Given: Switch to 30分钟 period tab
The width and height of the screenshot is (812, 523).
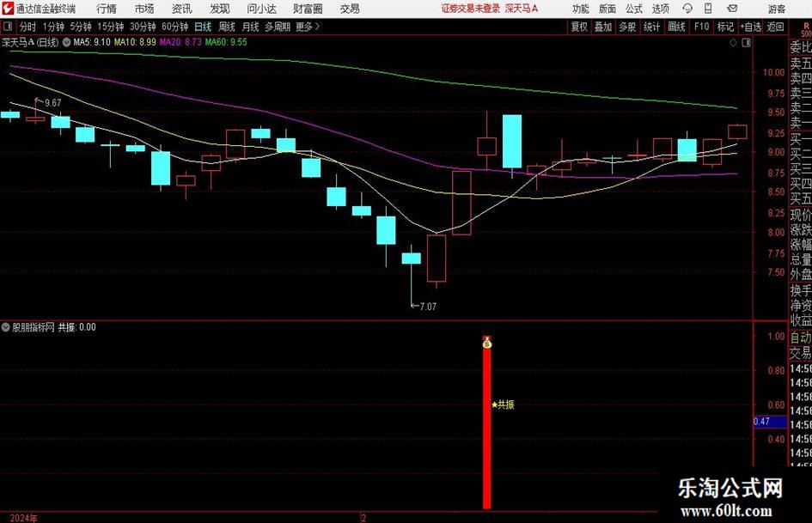Looking at the screenshot, I should (x=143, y=27).
